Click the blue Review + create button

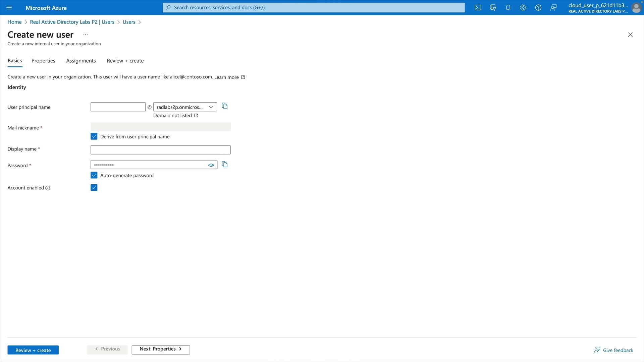[x=33, y=350]
